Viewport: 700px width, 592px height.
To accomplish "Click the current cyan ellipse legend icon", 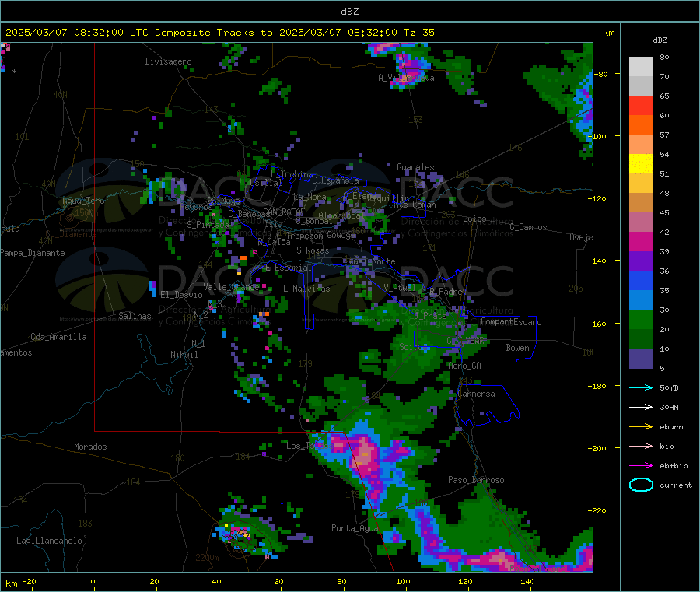I will click(641, 485).
